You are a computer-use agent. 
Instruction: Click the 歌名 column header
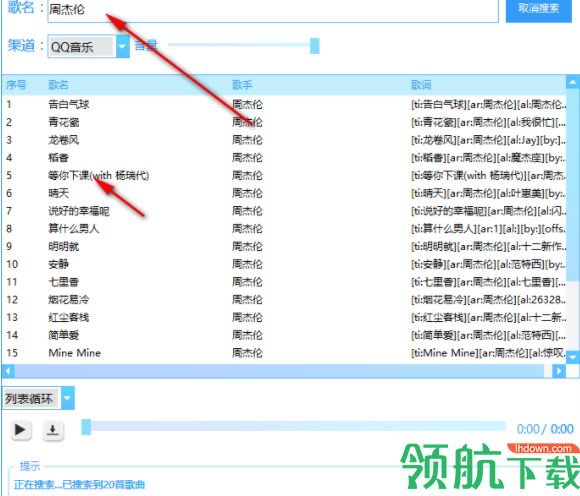(x=58, y=85)
